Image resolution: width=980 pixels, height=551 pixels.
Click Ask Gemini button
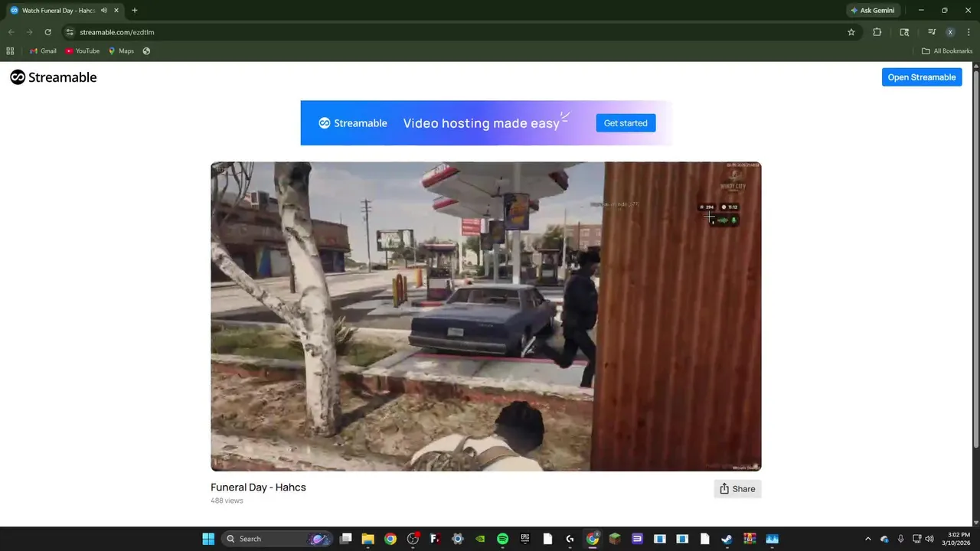tap(872, 11)
